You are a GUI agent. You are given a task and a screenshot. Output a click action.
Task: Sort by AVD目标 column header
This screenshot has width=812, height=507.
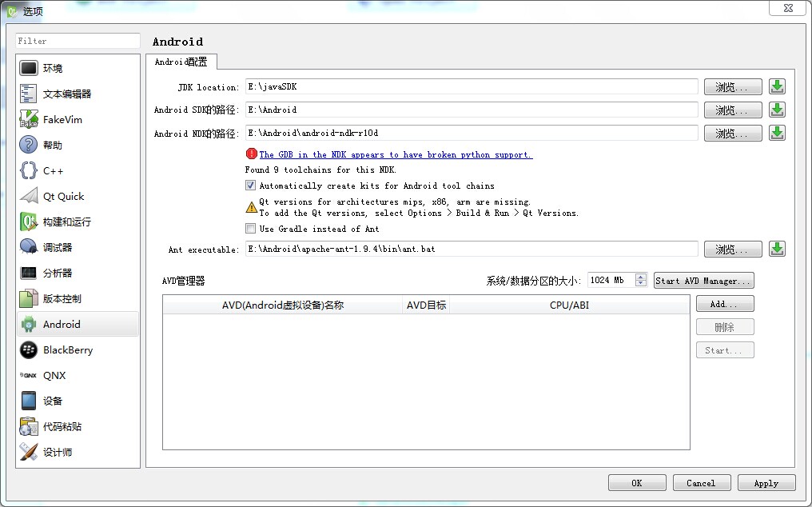point(426,305)
